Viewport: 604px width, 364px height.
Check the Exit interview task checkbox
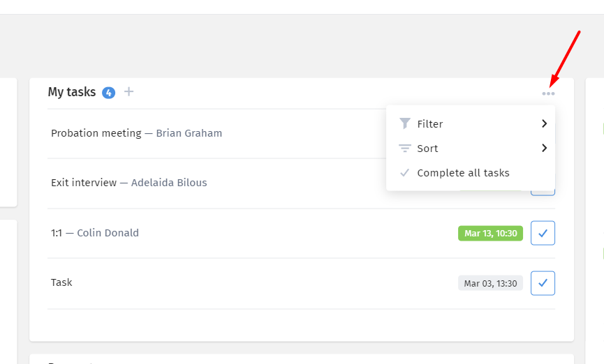pyautogui.click(x=543, y=192)
